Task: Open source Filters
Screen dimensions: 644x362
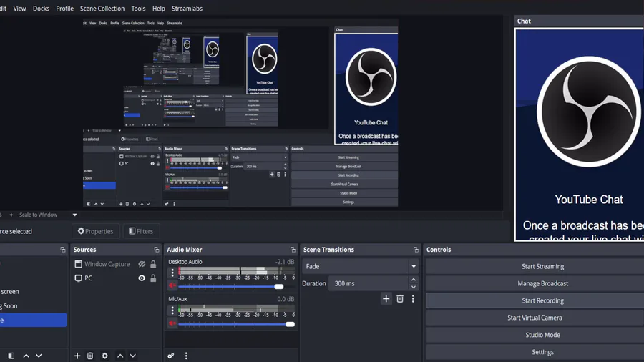Action: (x=141, y=231)
